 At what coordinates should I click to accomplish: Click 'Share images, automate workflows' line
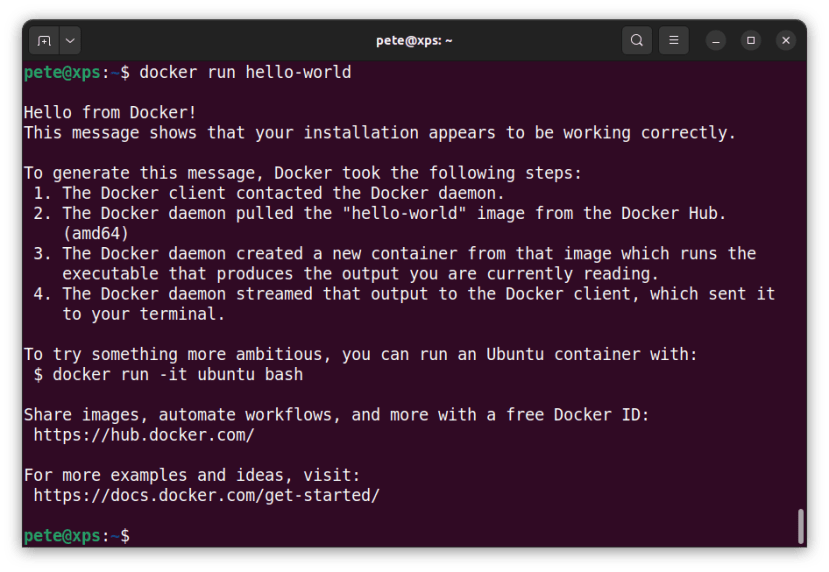point(336,414)
